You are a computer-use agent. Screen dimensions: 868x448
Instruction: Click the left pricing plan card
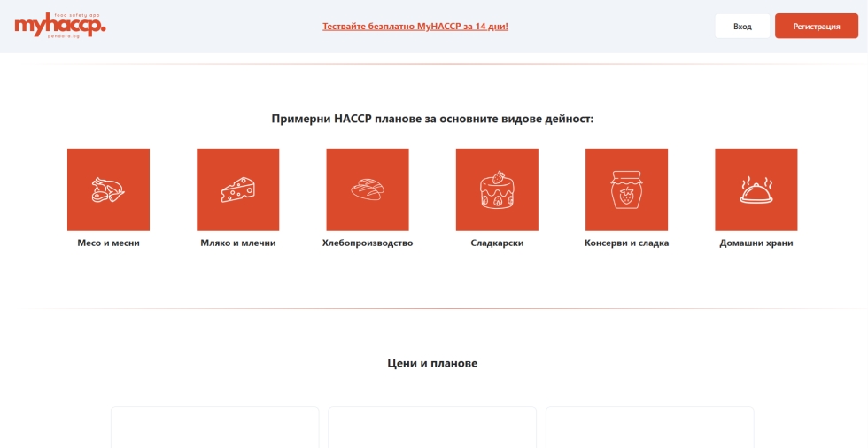214,428
